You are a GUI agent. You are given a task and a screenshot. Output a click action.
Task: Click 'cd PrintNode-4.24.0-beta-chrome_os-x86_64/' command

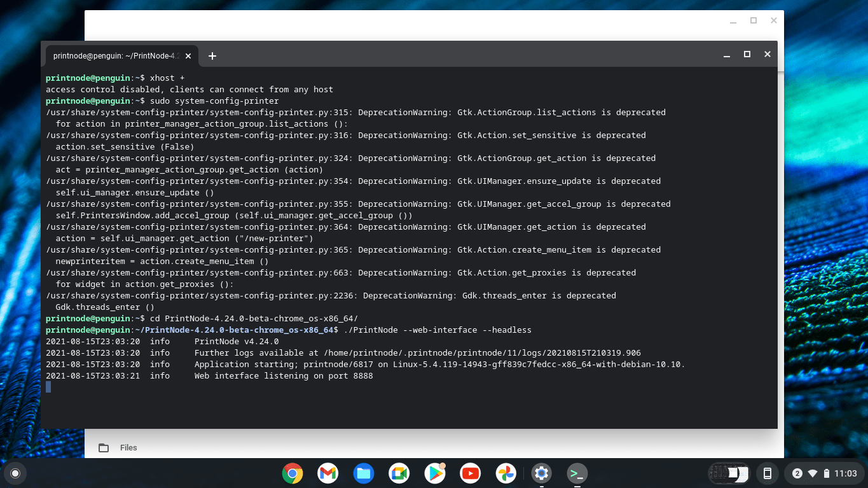pyautogui.click(x=254, y=319)
